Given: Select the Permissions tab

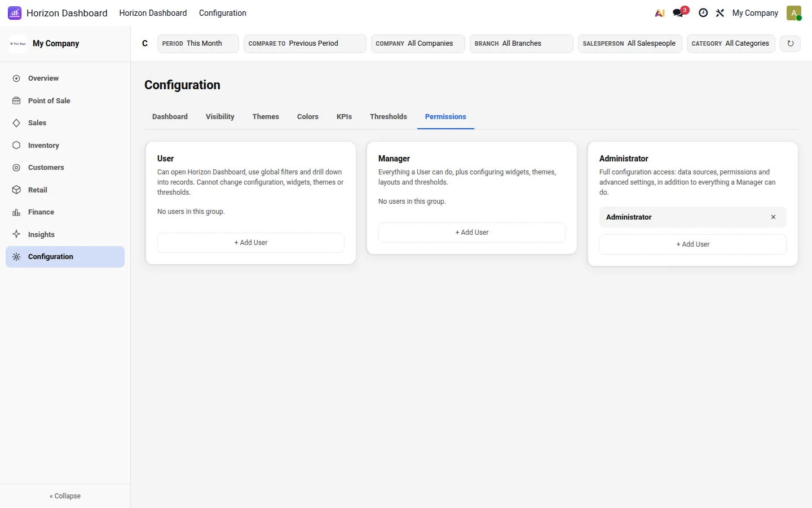Looking at the screenshot, I should click(x=445, y=117).
